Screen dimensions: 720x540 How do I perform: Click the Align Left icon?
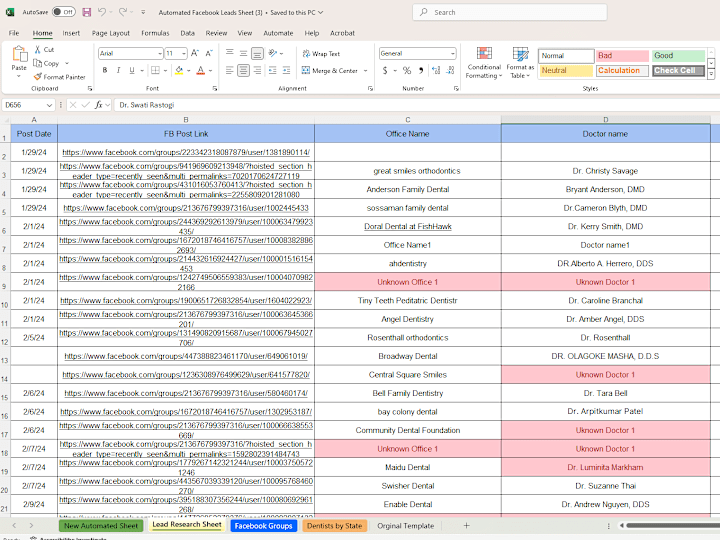pyautogui.click(x=230, y=70)
